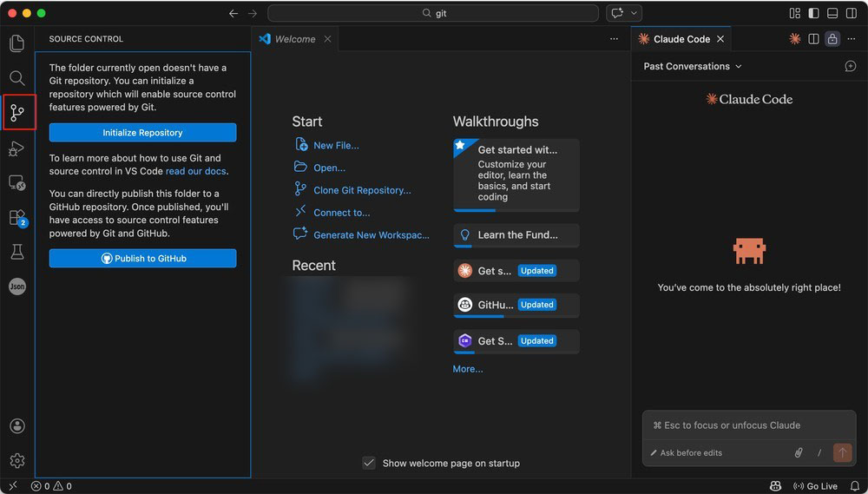
Task: Open the Welcome editor more actions menu
Action: (x=614, y=39)
